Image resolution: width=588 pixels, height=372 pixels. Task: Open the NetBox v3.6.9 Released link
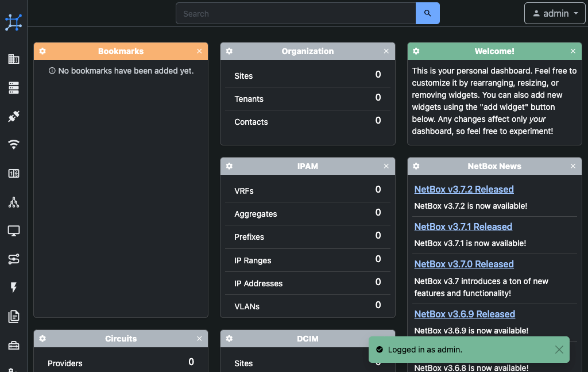[x=465, y=314]
